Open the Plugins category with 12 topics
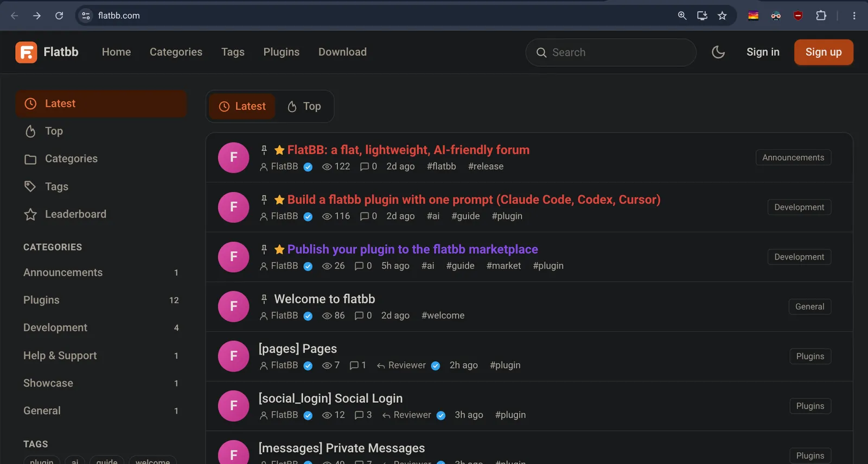The width and height of the screenshot is (868, 464). coord(101,300)
